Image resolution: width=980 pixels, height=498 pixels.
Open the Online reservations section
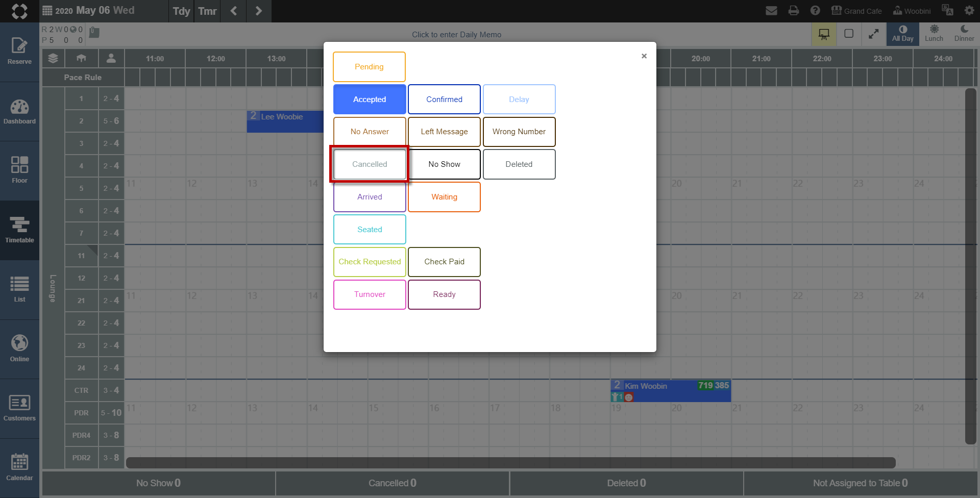tap(19, 350)
